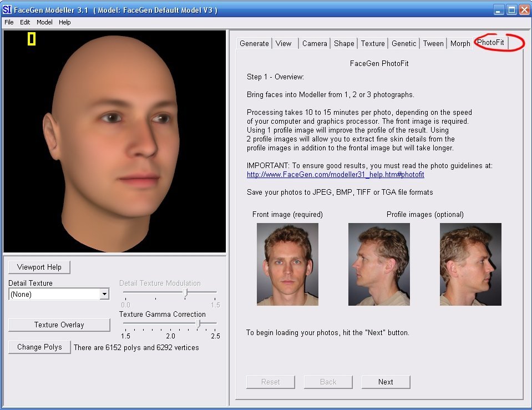The height and width of the screenshot is (410, 532).
Task: Switch to the Shape tab
Action: pos(344,43)
